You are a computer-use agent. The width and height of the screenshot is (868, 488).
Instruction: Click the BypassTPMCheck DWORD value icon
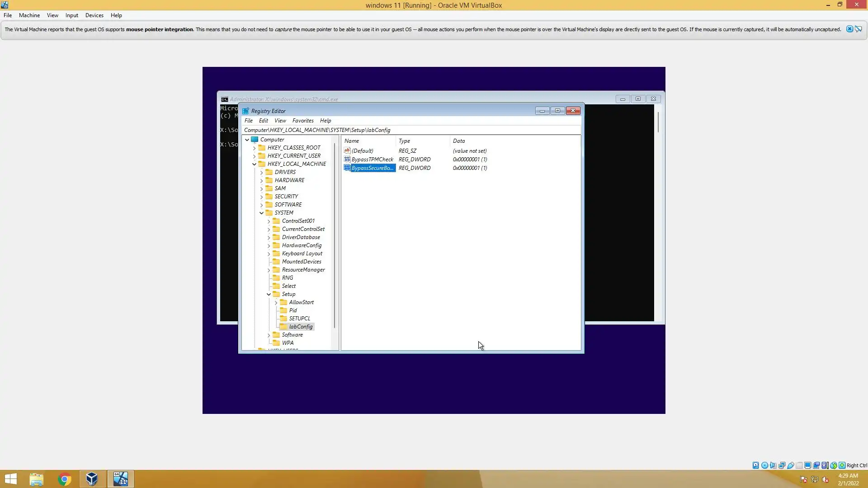tap(347, 159)
